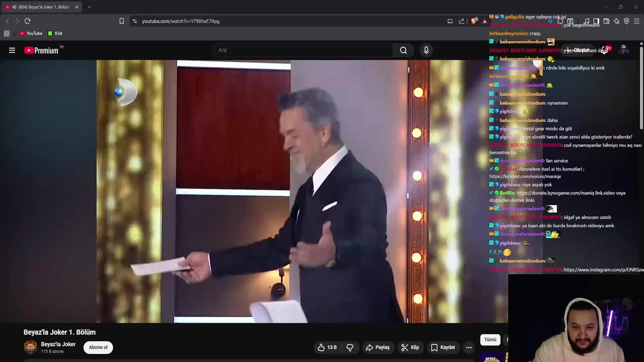644x362 pixels.
Task: Click the 115 B abone subscriber count
Action: point(52,351)
